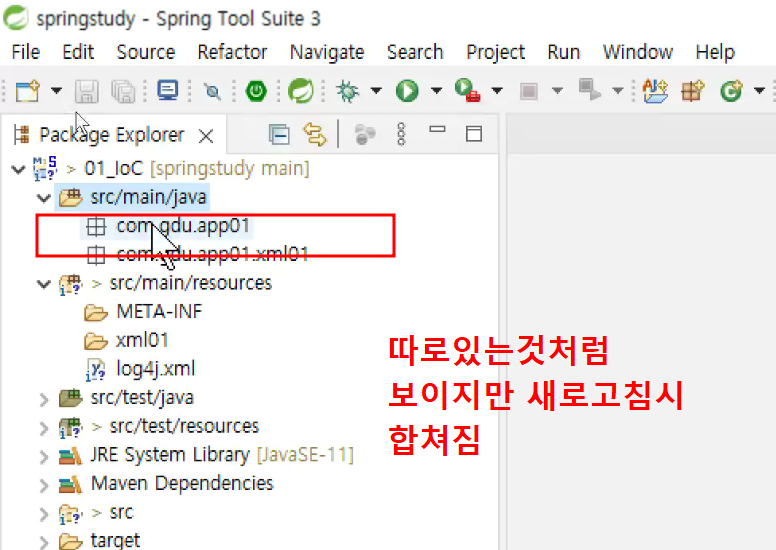This screenshot has height=550, width=776.
Task: Open the Stop button dropdown arrow
Action: pyautogui.click(x=557, y=91)
